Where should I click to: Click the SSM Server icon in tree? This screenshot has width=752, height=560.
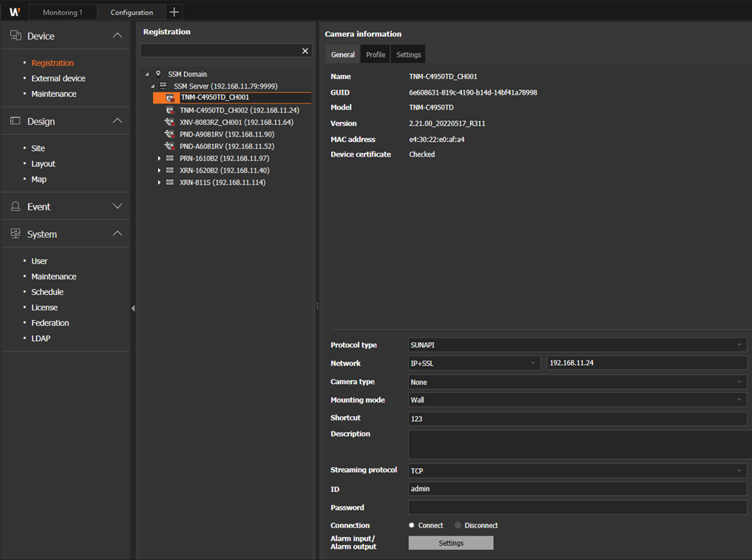[x=164, y=86]
